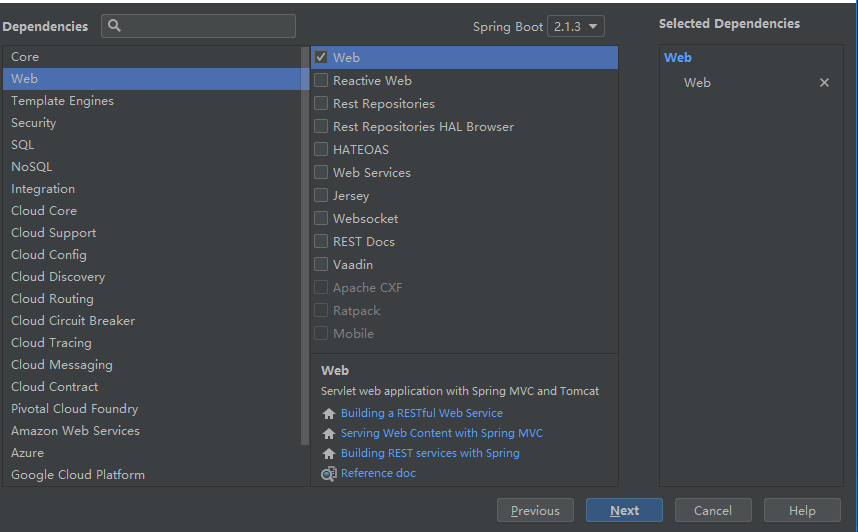Open Building REST services with Spring link
Image resolution: width=858 pixels, height=532 pixels.
(x=430, y=453)
